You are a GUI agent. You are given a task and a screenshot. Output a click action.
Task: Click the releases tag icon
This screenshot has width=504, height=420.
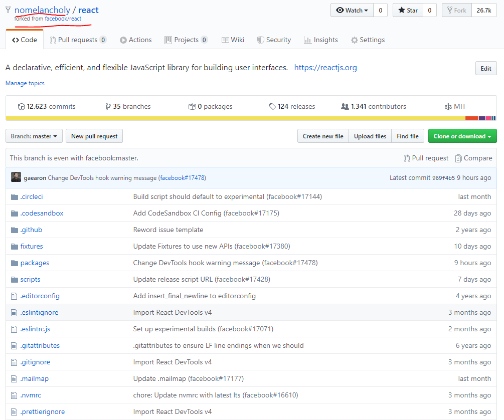tap(272, 107)
